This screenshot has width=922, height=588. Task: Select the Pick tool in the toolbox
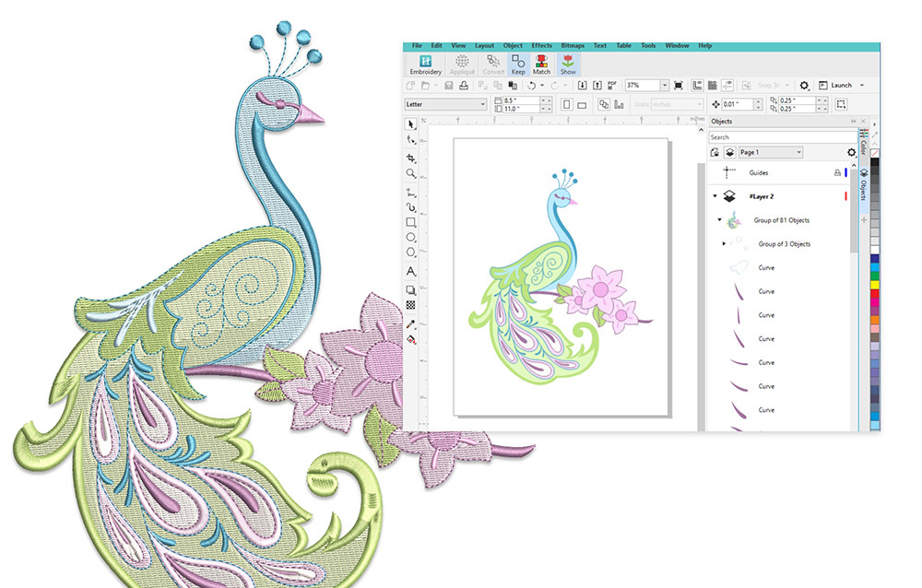point(412,123)
